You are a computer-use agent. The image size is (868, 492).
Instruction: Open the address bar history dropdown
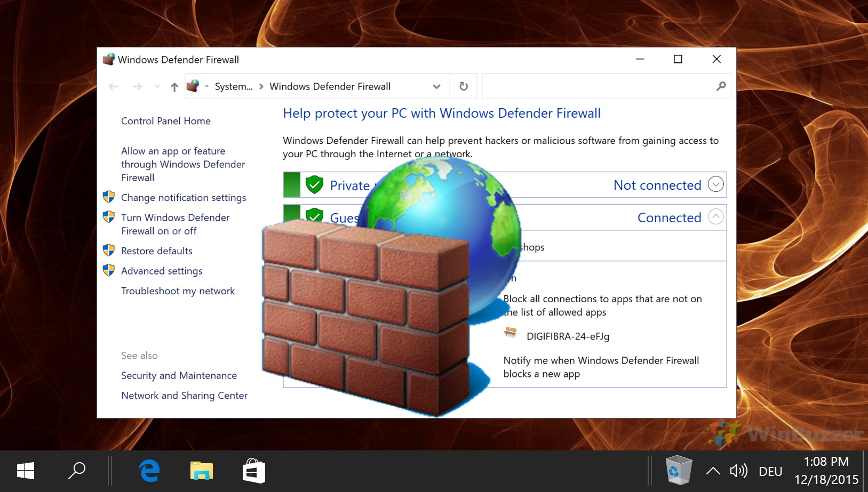[x=436, y=87]
